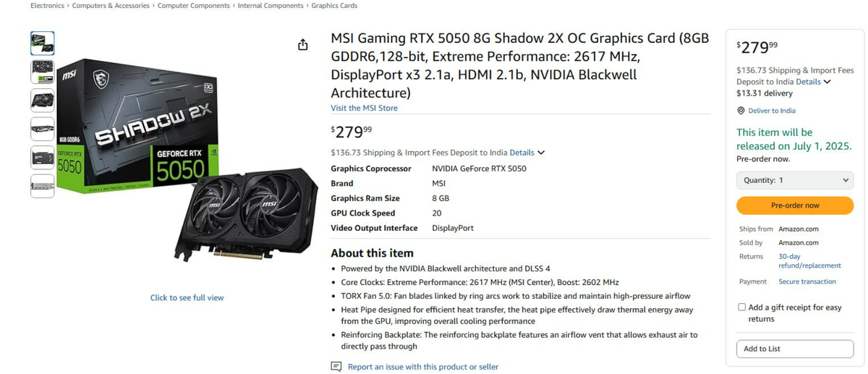Open the Quantity dropdown
The height and width of the screenshot is (374, 868).
coord(795,180)
